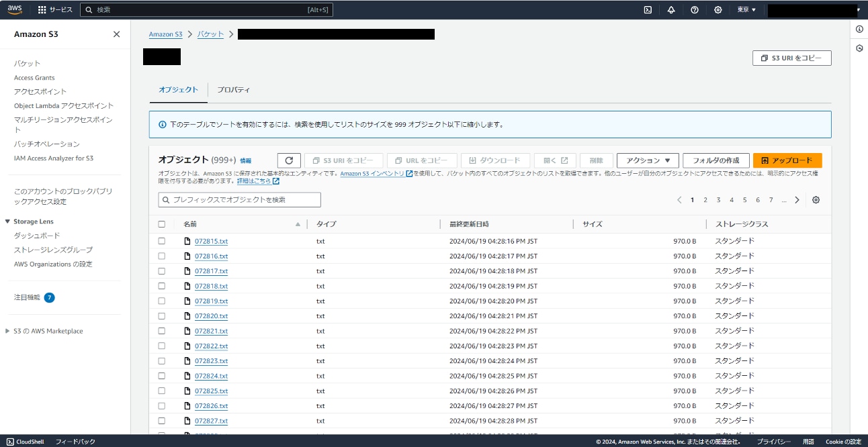Click the name column sort arrow

298,224
